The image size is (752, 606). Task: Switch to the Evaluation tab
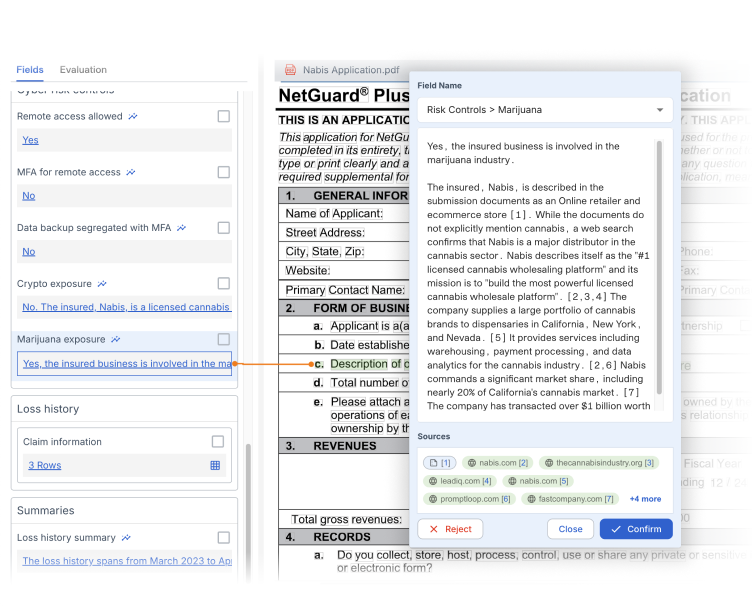pos(83,70)
